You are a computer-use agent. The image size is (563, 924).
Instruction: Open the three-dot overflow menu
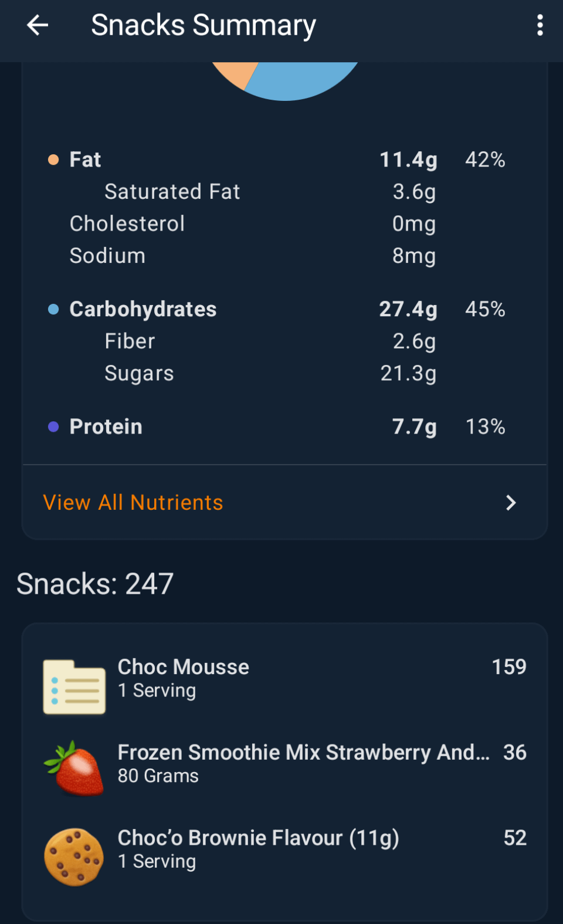pos(540,25)
